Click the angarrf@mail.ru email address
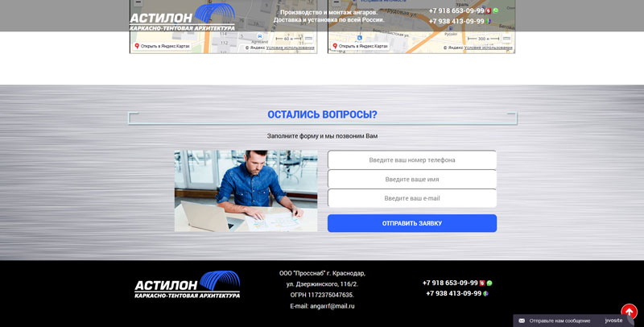Image resolution: width=644 pixels, height=327 pixels. [332, 306]
